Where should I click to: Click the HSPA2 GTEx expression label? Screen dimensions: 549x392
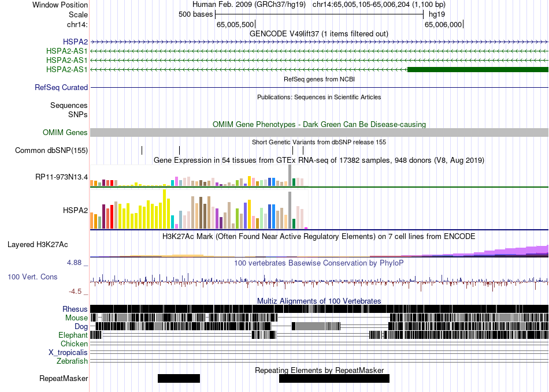coord(75,210)
